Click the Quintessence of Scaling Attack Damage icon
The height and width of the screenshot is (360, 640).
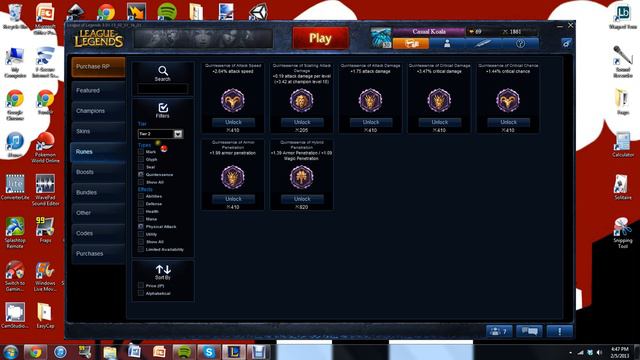tap(302, 100)
